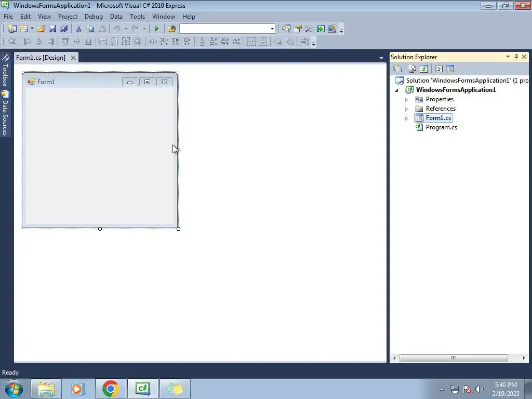Toggle Solution Explorer auto hide pin
The image size is (532, 399).
pos(516,57)
